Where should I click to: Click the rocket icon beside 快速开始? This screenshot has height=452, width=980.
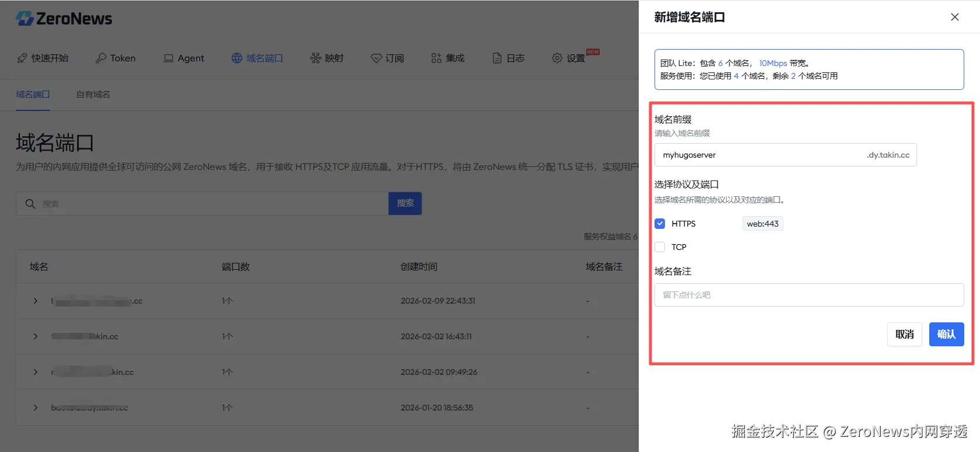tap(22, 58)
